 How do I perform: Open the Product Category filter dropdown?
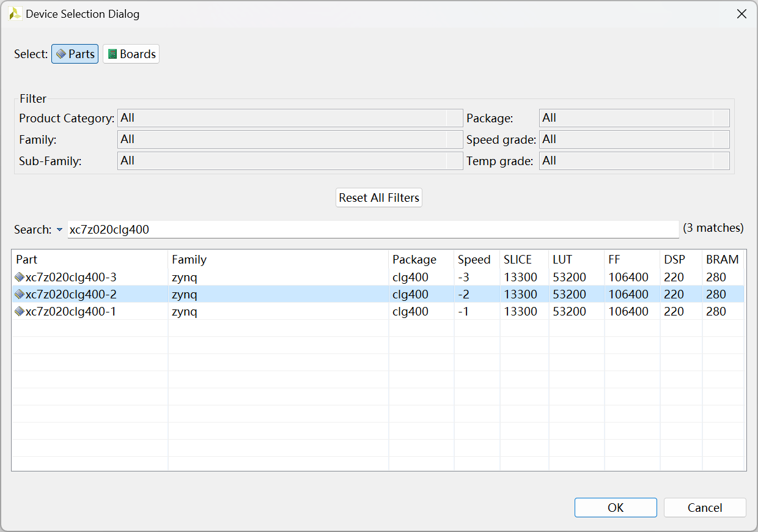click(290, 118)
